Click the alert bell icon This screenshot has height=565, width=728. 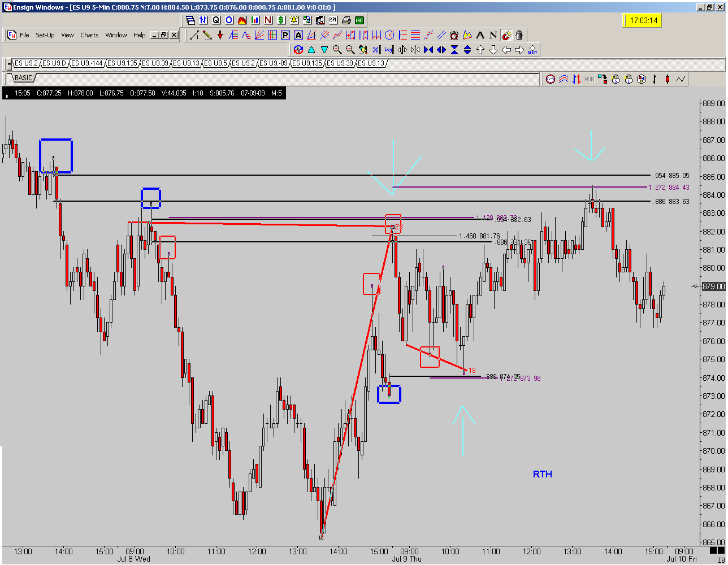point(294,20)
